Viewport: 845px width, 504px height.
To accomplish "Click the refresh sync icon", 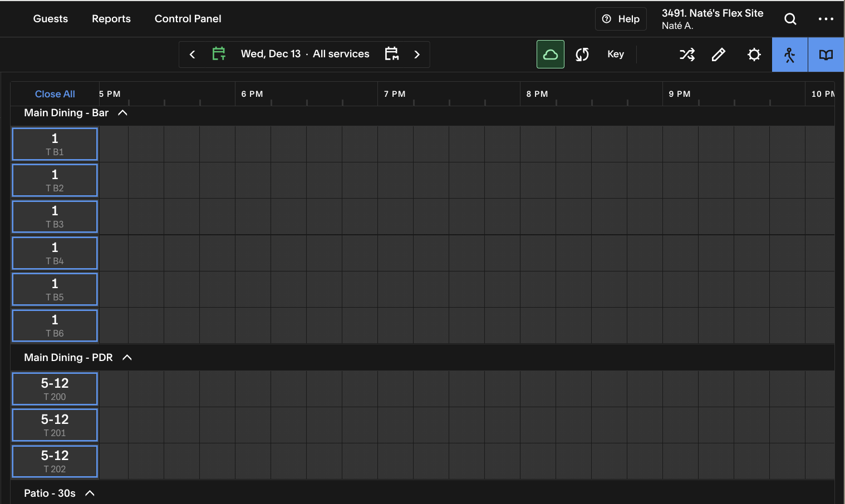I will point(582,55).
